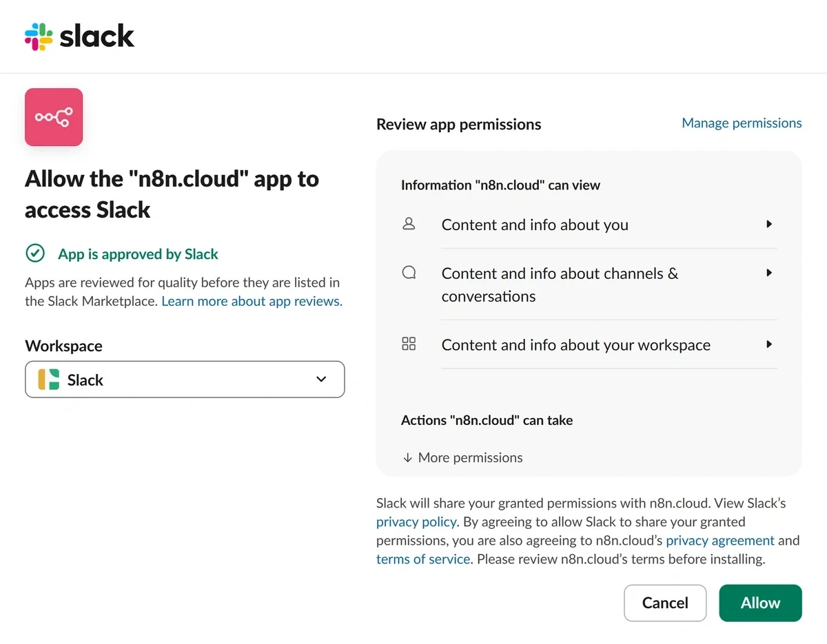
Task: Click the 'Workspace' label
Action: [x=63, y=346]
